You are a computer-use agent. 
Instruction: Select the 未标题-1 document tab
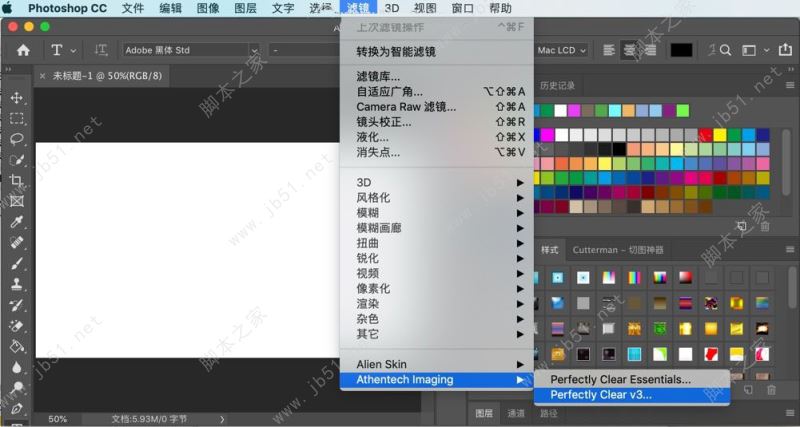[x=107, y=76]
